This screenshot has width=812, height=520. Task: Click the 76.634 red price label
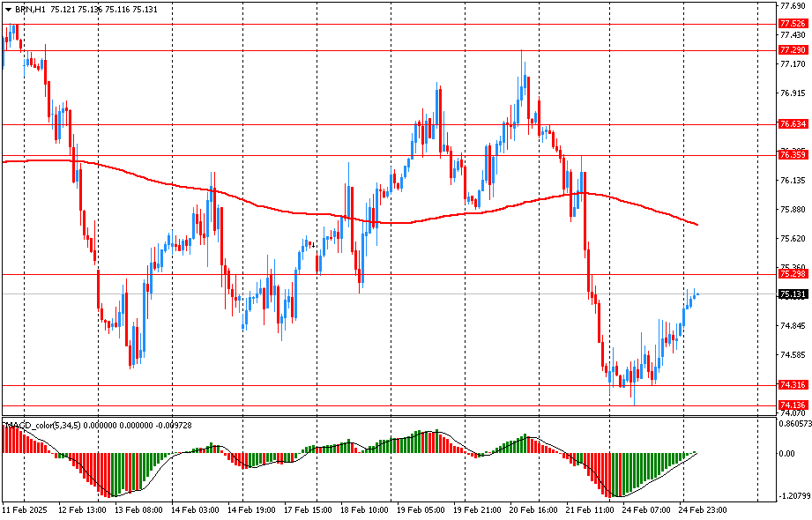[x=793, y=124]
